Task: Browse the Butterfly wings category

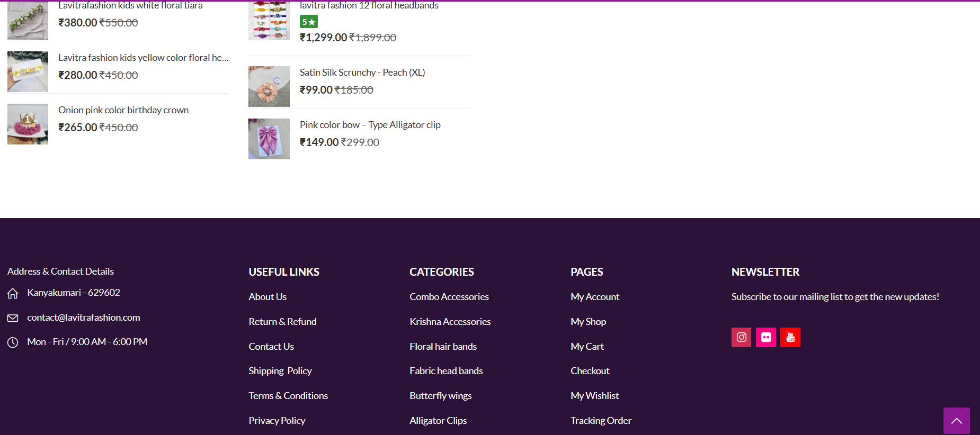Action: [x=440, y=396]
